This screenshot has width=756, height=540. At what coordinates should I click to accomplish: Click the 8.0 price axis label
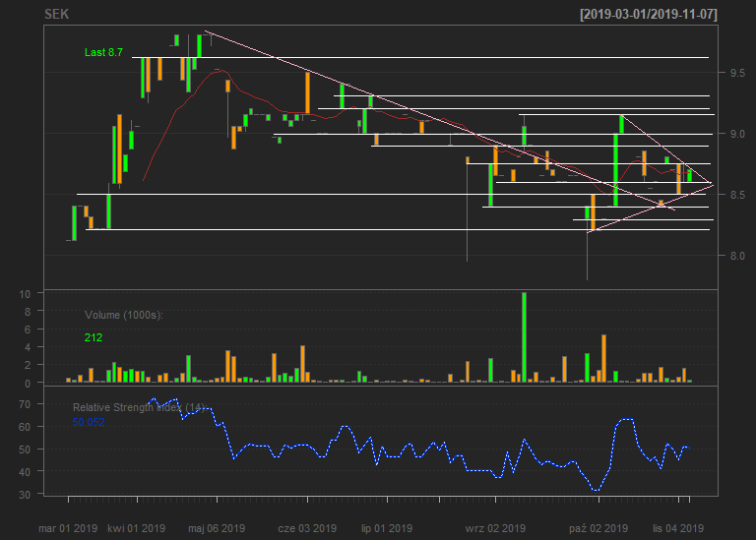[737, 256]
